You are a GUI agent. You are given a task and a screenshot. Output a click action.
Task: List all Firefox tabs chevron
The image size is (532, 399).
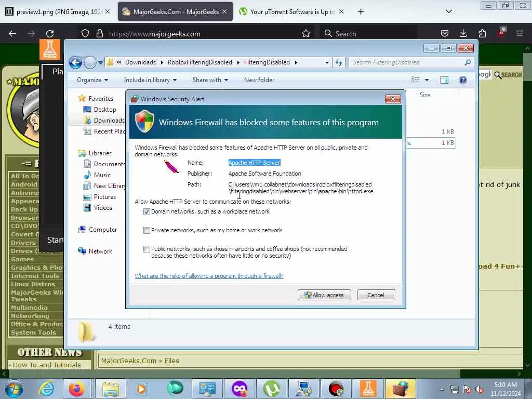click(x=448, y=11)
